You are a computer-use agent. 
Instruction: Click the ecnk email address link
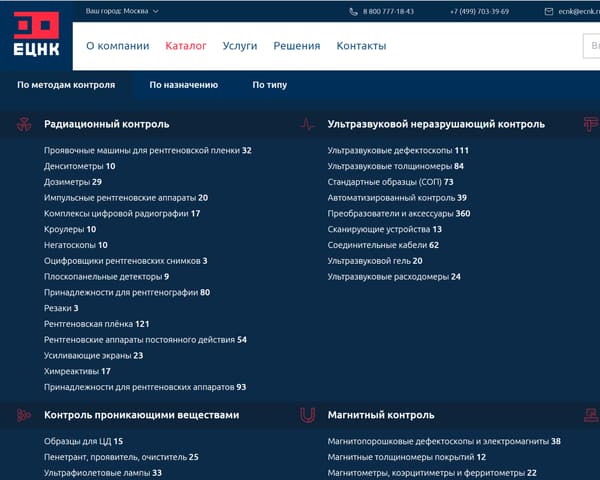[579, 11]
